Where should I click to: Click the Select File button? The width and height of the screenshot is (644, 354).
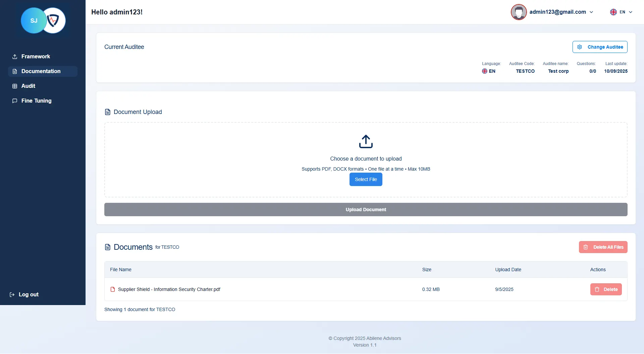366,179
